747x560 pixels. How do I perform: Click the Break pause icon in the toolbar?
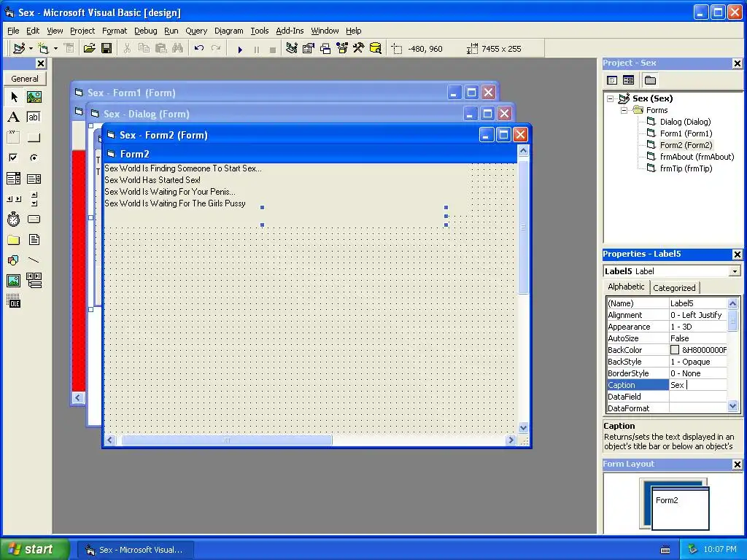(x=257, y=49)
